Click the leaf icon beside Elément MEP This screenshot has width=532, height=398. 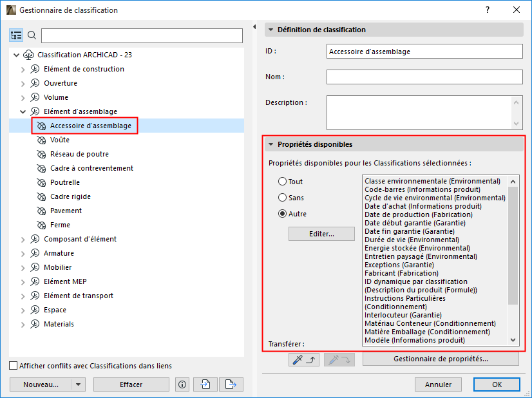(35, 281)
